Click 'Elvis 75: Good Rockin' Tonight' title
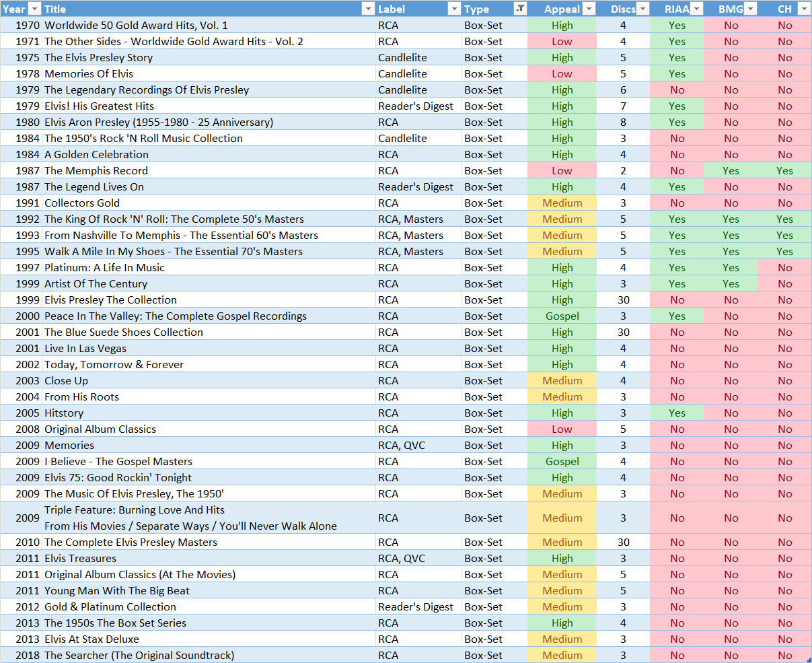The width and height of the screenshot is (812, 663). (x=118, y=477)
